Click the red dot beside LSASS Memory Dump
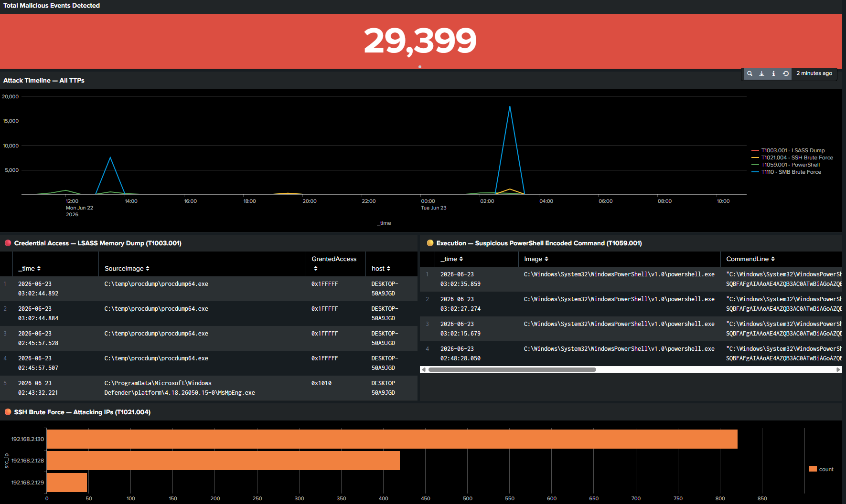 8,243
